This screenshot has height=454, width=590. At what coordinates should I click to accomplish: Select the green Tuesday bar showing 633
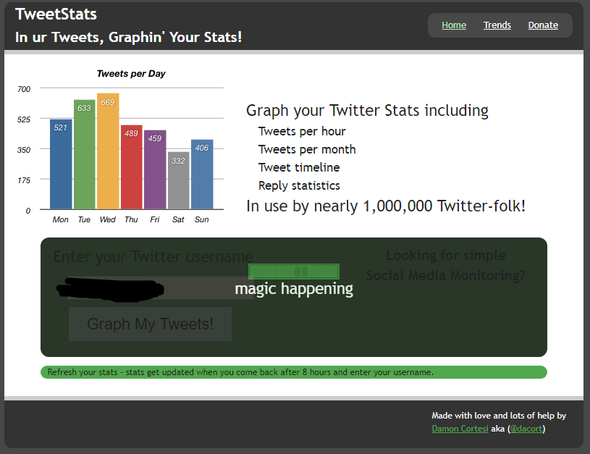(x=84, y=155)
